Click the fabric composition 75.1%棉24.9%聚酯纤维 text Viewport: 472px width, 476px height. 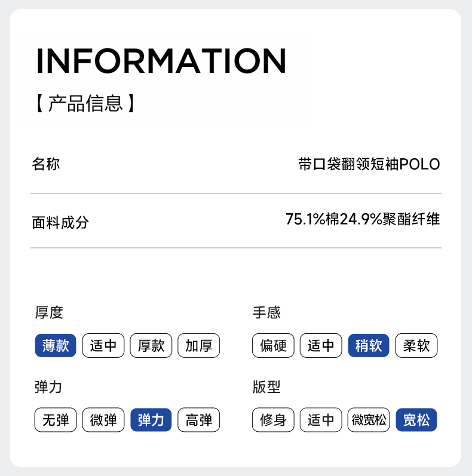click(363, 219)
